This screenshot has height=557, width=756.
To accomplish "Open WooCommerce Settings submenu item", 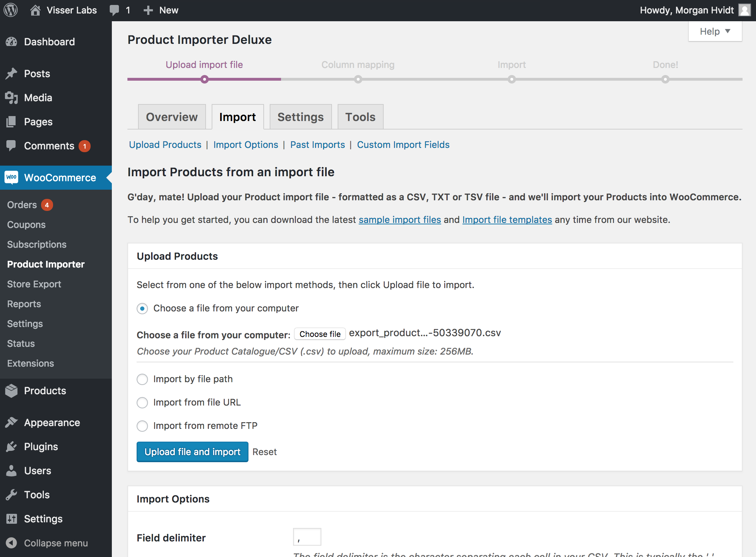I will (25, 324).
